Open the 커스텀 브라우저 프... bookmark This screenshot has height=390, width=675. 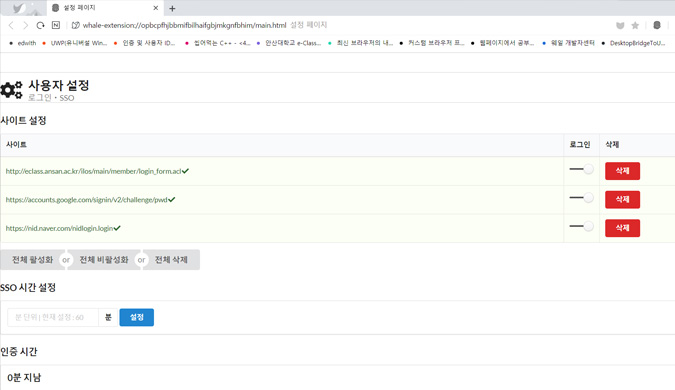[432, 43]
